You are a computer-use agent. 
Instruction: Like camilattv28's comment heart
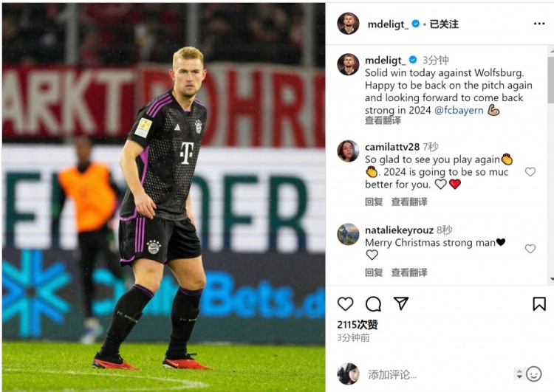point(530,172)
